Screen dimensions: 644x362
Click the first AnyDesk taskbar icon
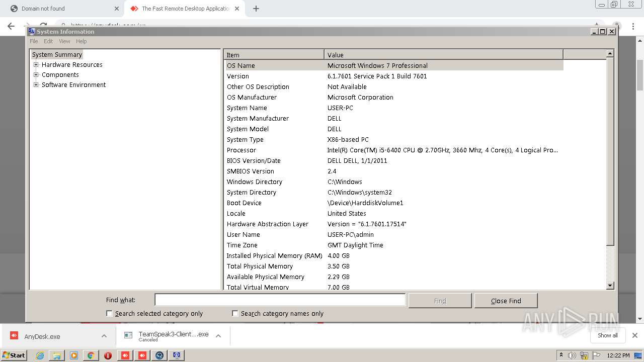125,355
